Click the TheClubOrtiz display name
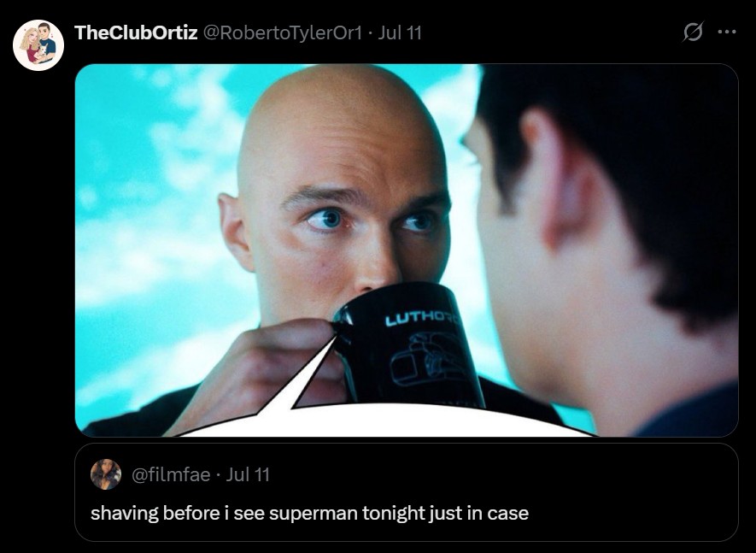756x553 pixels. (136, 32)
